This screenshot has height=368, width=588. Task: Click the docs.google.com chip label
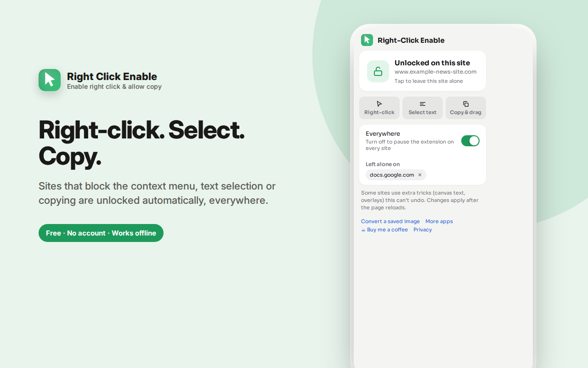392,175
